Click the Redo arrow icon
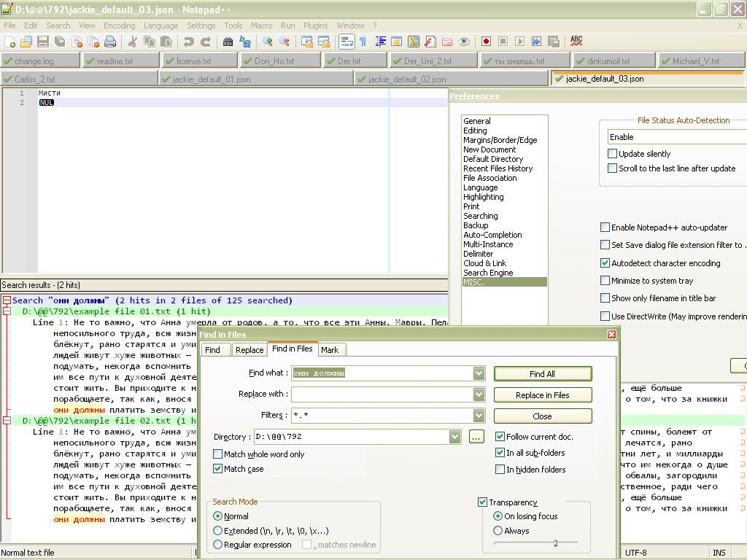Screen dimensions: 747x560 point(205,42)
